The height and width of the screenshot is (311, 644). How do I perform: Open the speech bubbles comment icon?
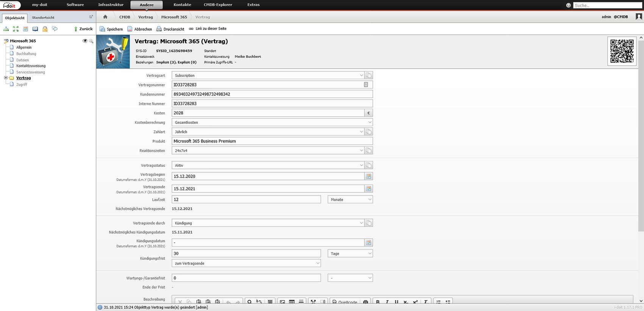point(55,29)
